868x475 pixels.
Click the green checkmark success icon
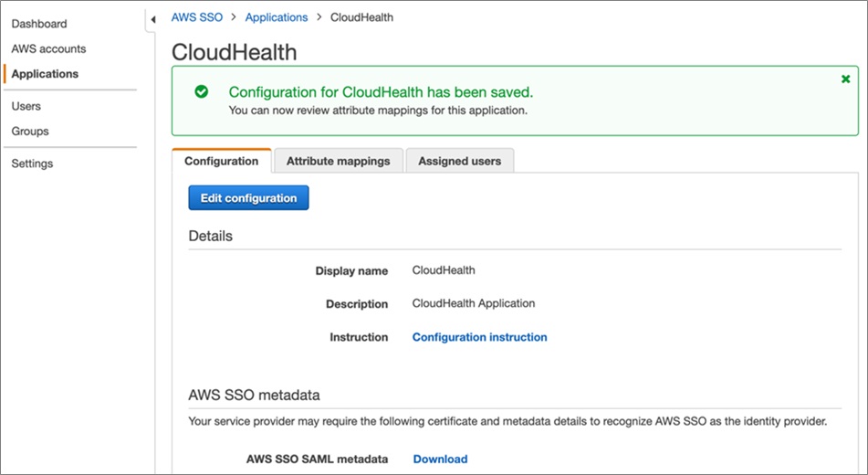(202, 91)
